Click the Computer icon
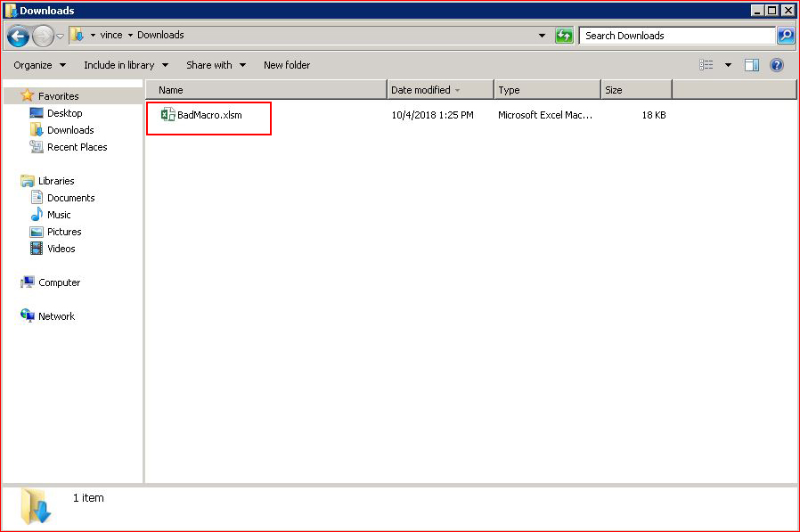This screenshot has height=532, width=800. click(x=27, y=282)
